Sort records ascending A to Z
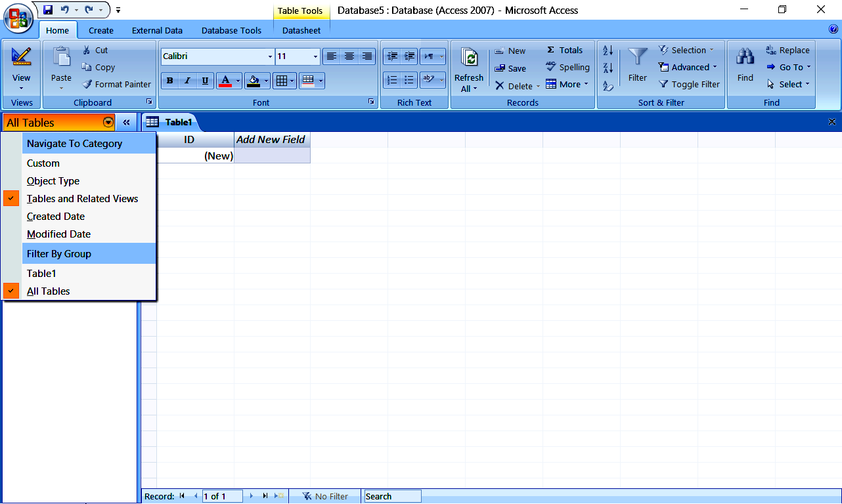The width and height of the screenshot is (842, 504). [x=607, y=49]
